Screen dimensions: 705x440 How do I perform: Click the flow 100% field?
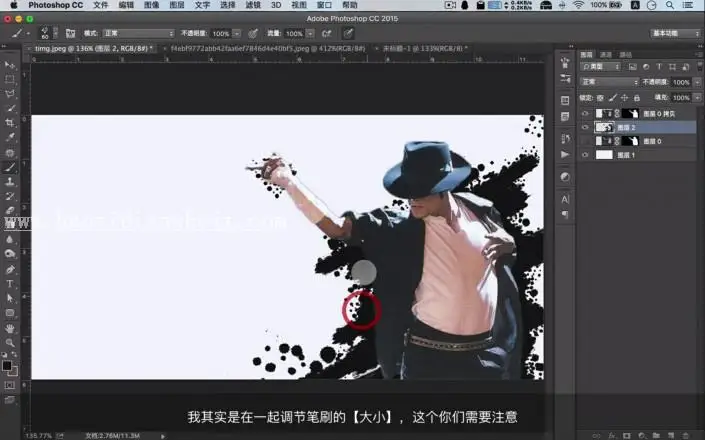click(x=294, y=33)
